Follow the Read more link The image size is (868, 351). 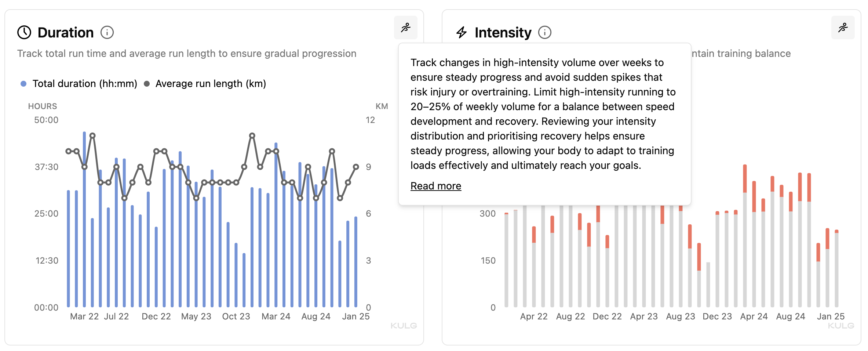pos(435,186)
